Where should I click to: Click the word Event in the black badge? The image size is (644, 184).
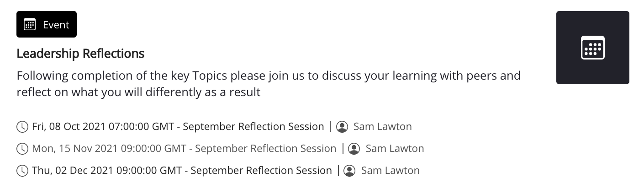click(x=56, y=25)
